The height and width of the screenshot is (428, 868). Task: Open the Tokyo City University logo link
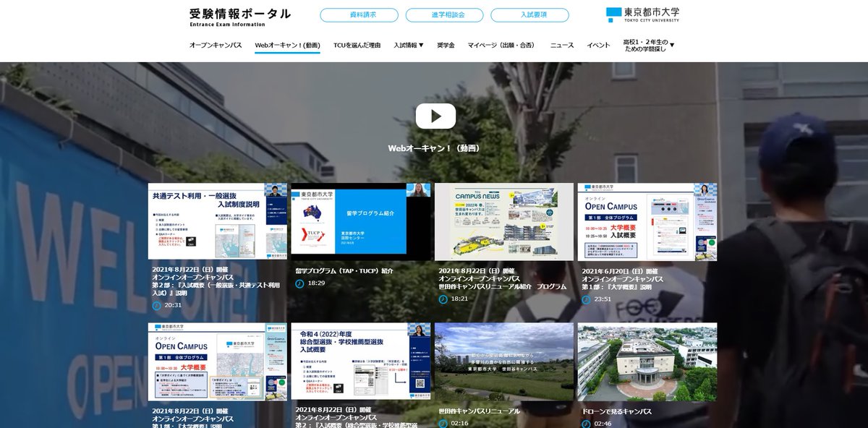642,15
